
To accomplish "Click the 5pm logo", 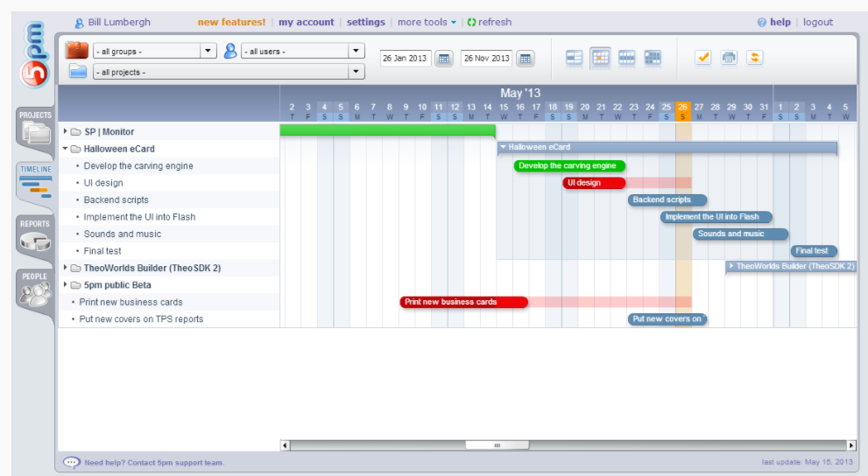I will [34, 54].
